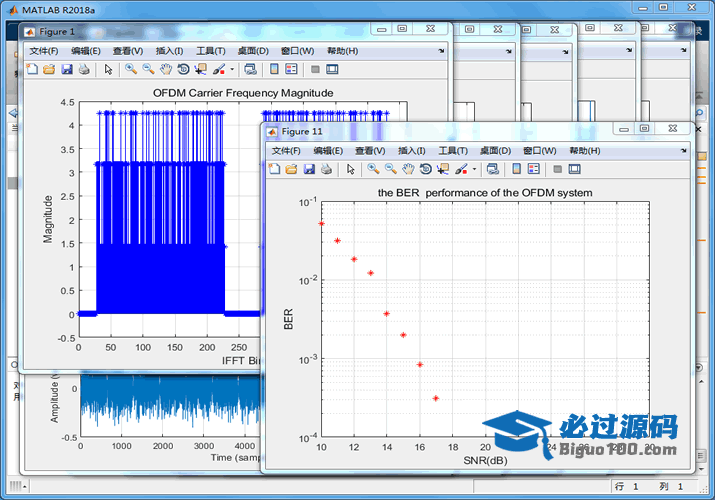Hide Plot Tools icon in Figure 1
This screenshot has width=715, height=500.
click(x=315, y=69)
